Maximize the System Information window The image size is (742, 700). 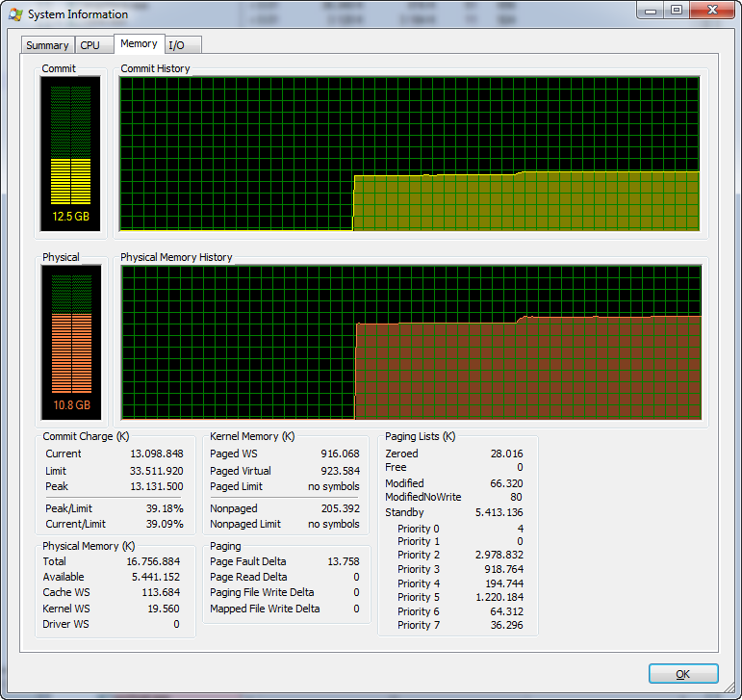(677, 11)
